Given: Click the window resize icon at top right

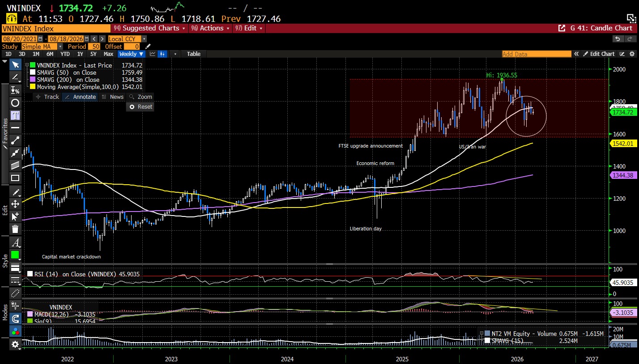Looking at the screenshot, I should point(631,18).
